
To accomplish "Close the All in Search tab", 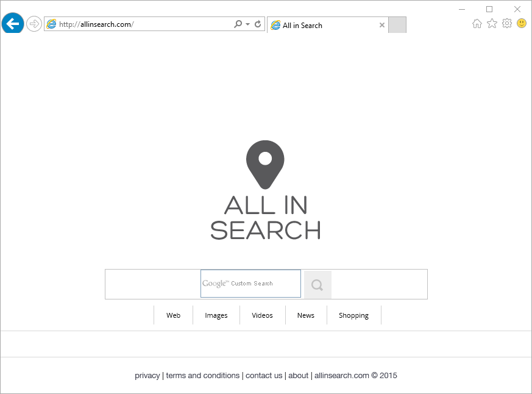I will (382, 26).
